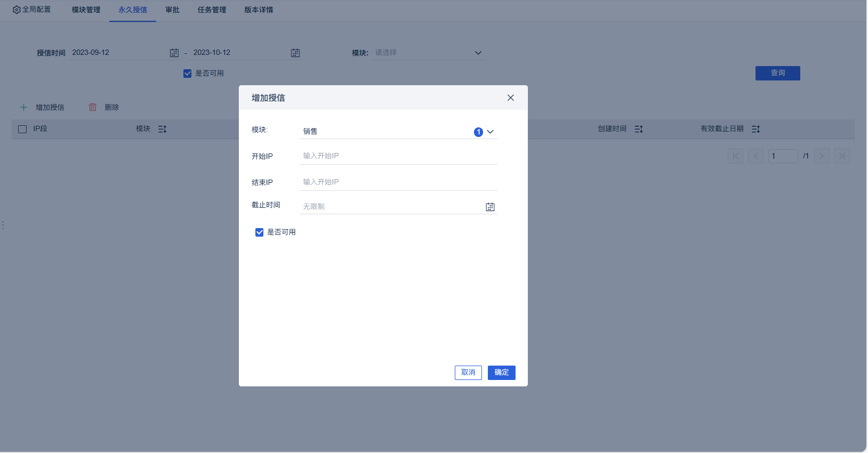The image size is (868, 453).
Task: Toggle 是否可用 checkbox in the dialog
Action: pos(259,232)
